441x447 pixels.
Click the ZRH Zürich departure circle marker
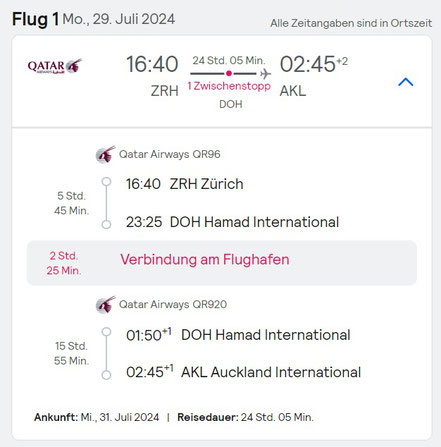(x=106, y=182)
